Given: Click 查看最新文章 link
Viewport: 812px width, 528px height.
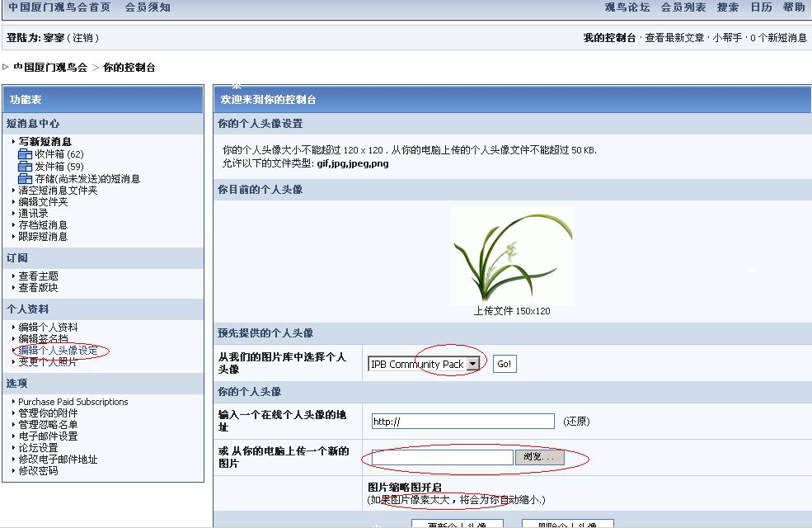Looking at the screenshot, I should click(674, 38).
